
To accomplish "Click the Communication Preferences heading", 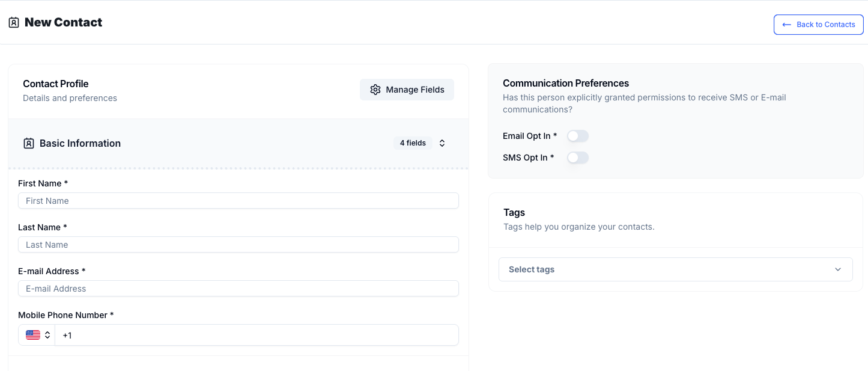I will (566, 83).
